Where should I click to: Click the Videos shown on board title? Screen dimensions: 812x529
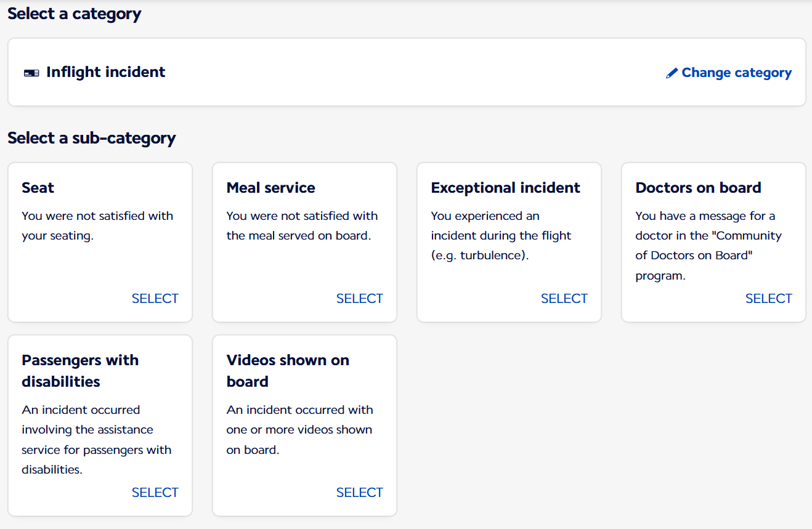[x=288, y=371]
